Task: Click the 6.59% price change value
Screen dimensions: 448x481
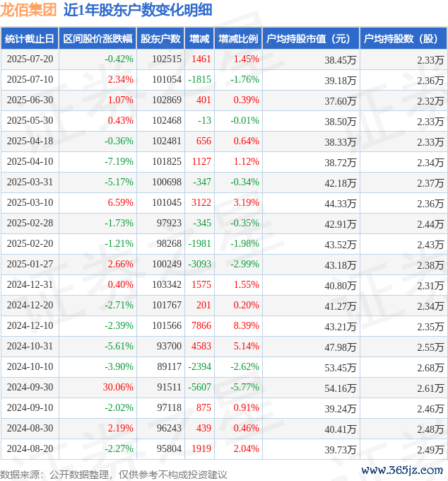Action: tap(120, 202)
